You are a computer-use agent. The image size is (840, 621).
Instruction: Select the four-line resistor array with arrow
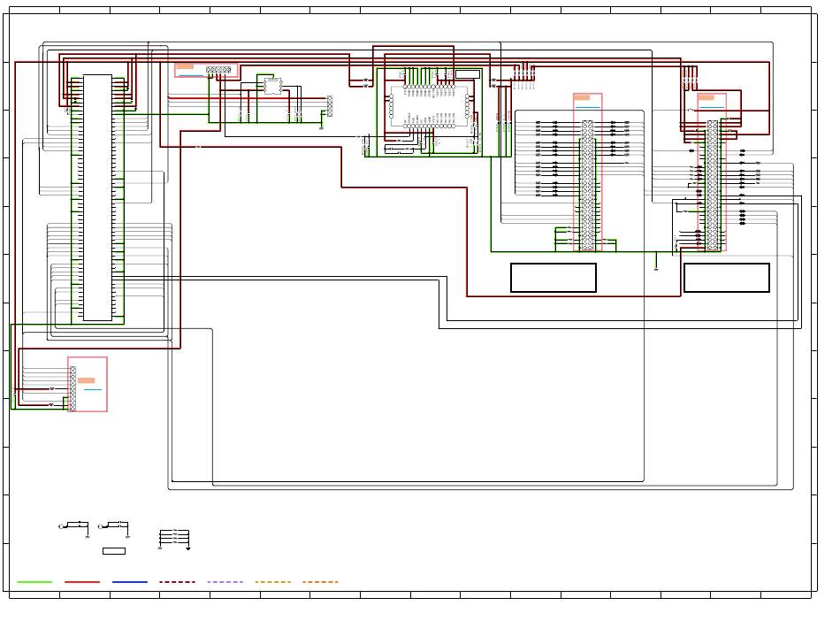[x=175, y=539]
